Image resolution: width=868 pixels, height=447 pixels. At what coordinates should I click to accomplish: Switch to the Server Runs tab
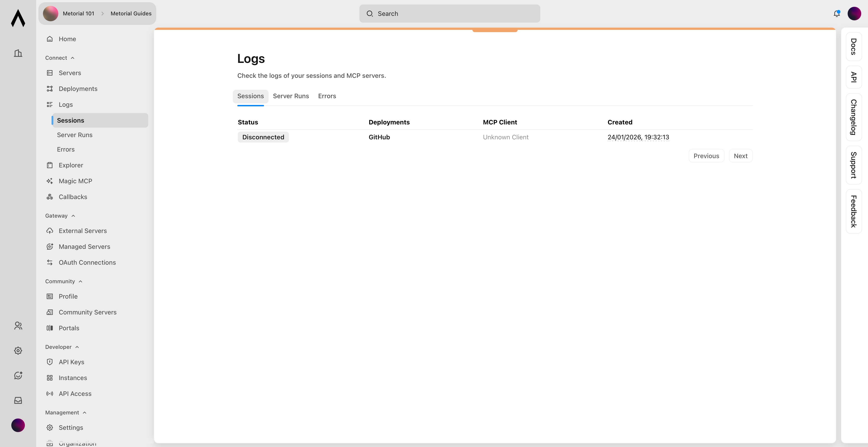291,96
